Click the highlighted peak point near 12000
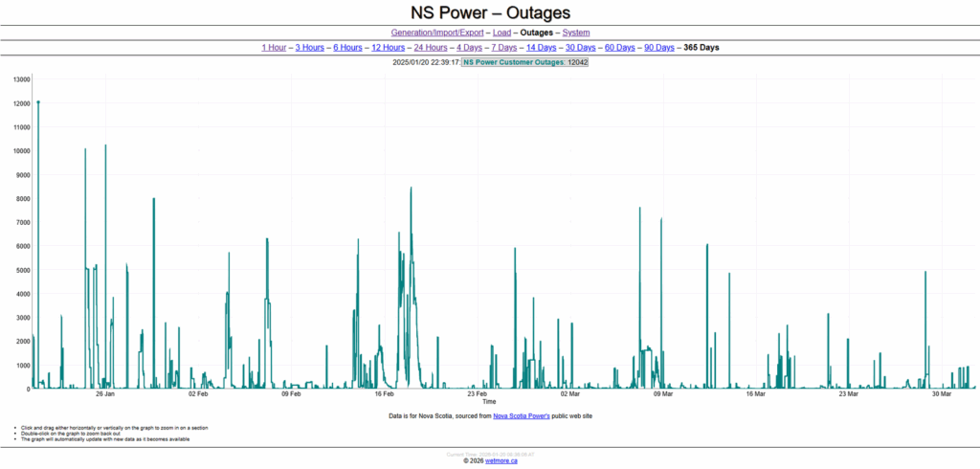This screenshot has width=980, height=469. [x=38, y=101]
